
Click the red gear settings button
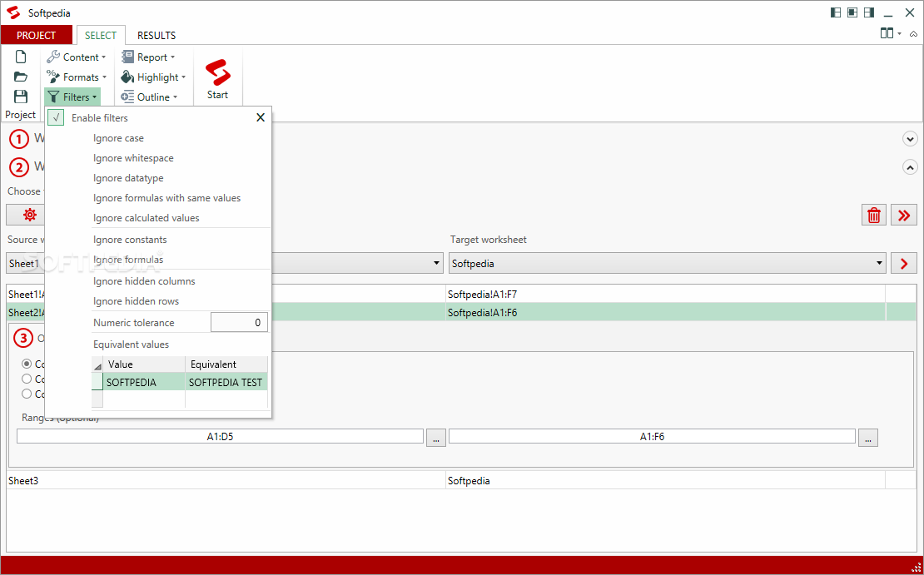[29, 215]
